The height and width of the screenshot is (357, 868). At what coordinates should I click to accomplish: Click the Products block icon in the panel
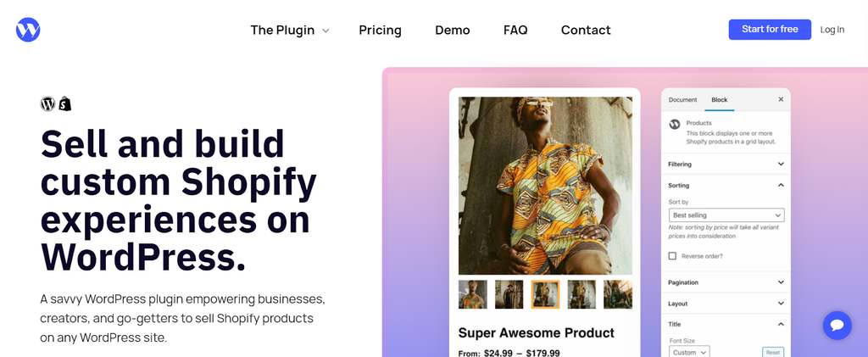coord(675,124)
